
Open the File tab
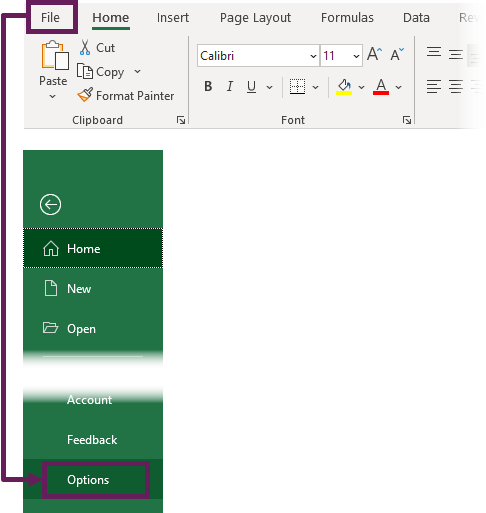50,17
